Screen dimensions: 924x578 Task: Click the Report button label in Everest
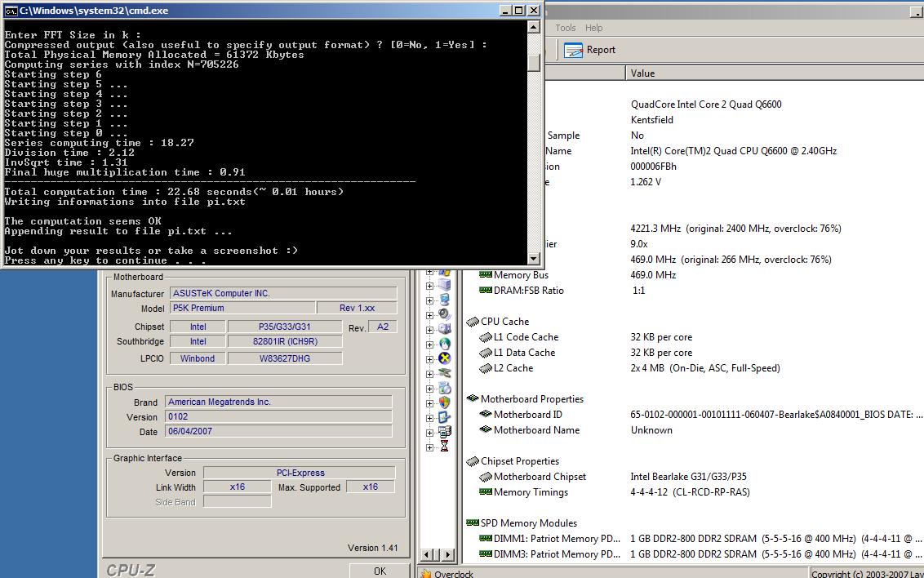click(601, 50)
